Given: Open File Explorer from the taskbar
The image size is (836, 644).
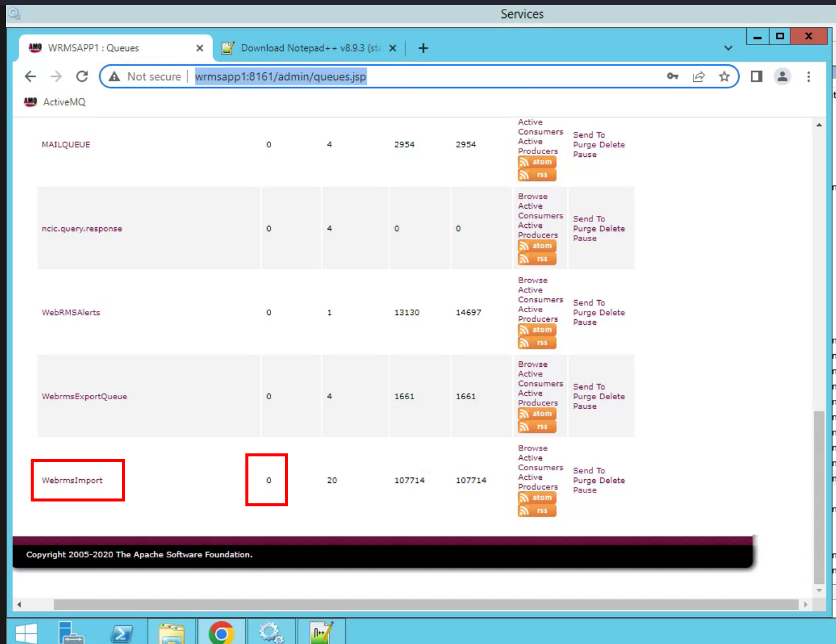Looking at the screenshot, I should pos(172,633).
